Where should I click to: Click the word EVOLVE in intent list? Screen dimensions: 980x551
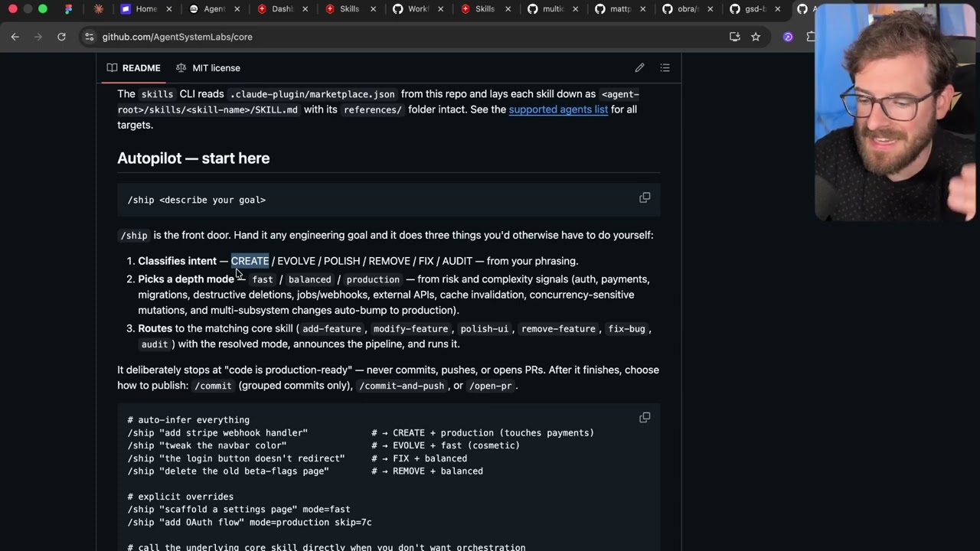tap(296, 261)
